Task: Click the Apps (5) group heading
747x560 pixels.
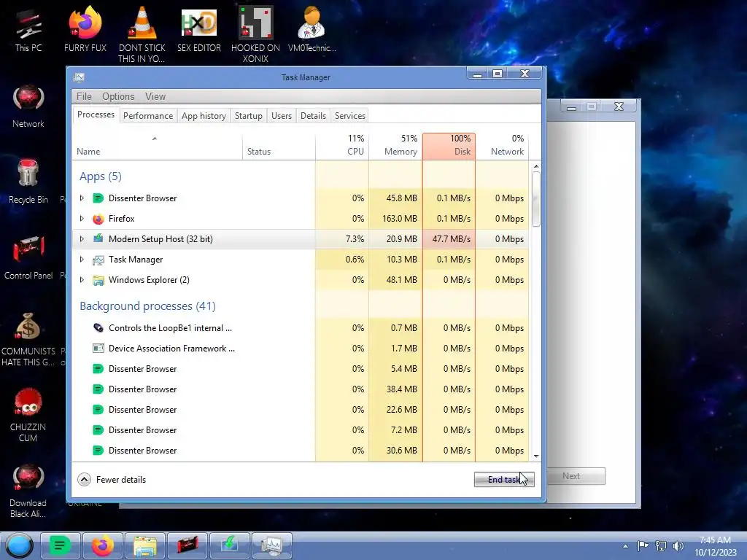Action: click(101, 176)
